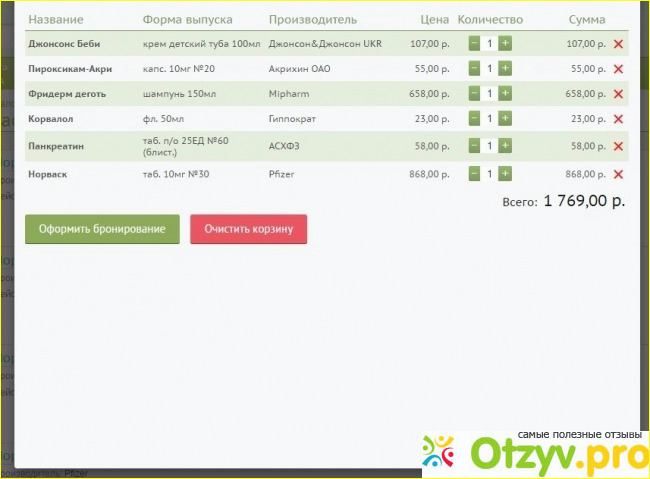650x479 pixels.
Task: Click the Форма выпуска column header
Action: pos(187,19)
